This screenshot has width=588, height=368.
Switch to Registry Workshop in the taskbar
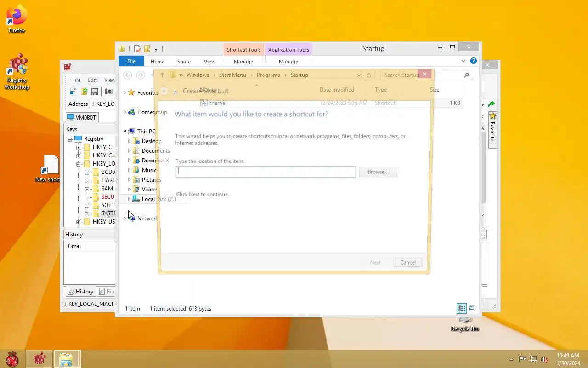click(x=40, y=359)
